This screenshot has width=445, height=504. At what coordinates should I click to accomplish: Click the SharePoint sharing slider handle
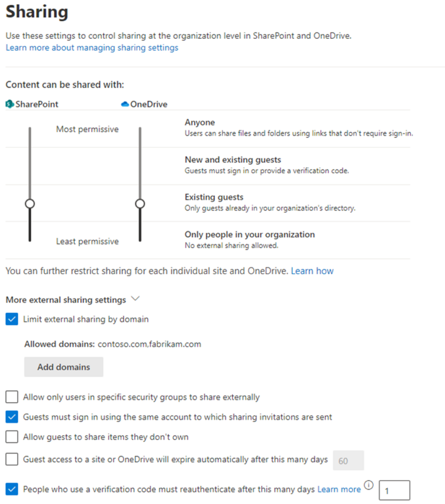click(30, 204)
